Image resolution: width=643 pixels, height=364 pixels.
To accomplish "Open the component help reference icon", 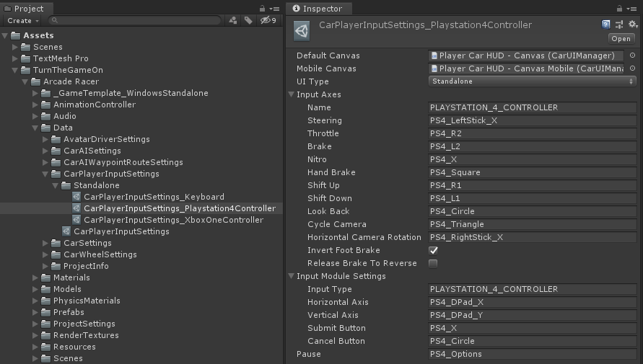I will coord(605,25).
